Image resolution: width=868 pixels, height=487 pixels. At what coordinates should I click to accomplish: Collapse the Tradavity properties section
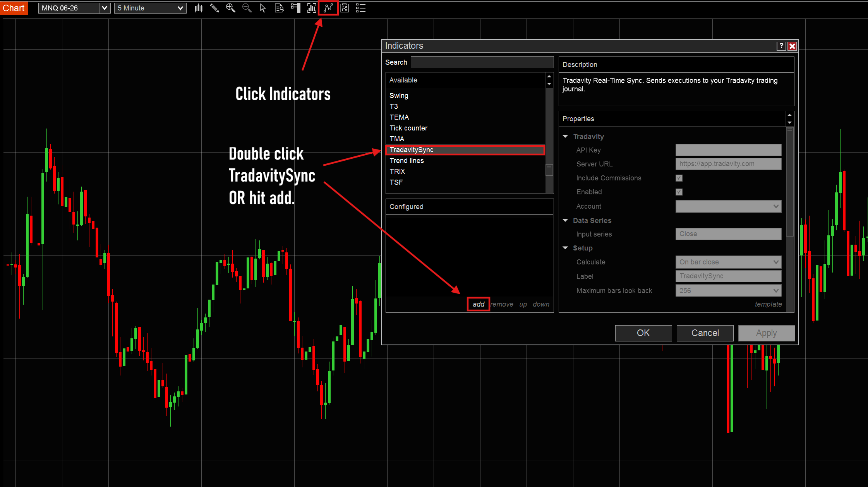click(565, 136)
